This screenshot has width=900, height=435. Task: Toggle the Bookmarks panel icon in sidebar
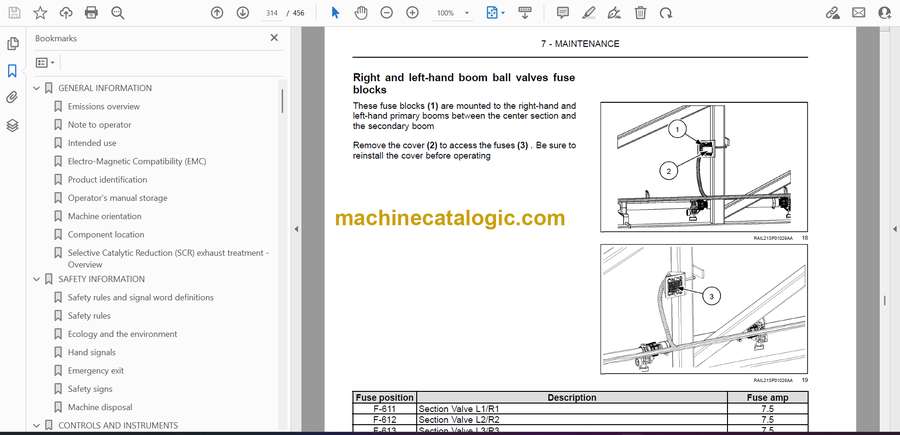12,71
